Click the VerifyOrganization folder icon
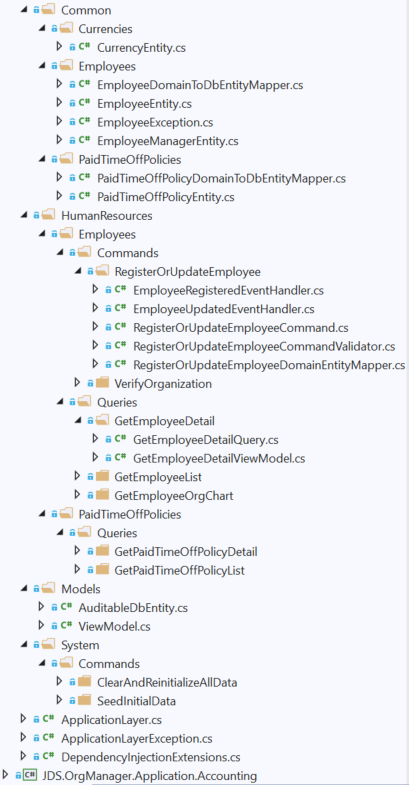The width and height of the screenshot is (409, 785). pyautogui.click(x=102, y=383)
